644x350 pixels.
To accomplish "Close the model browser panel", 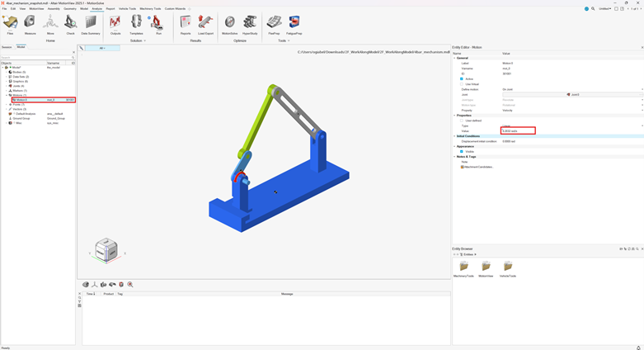I will tap(73, 52).
